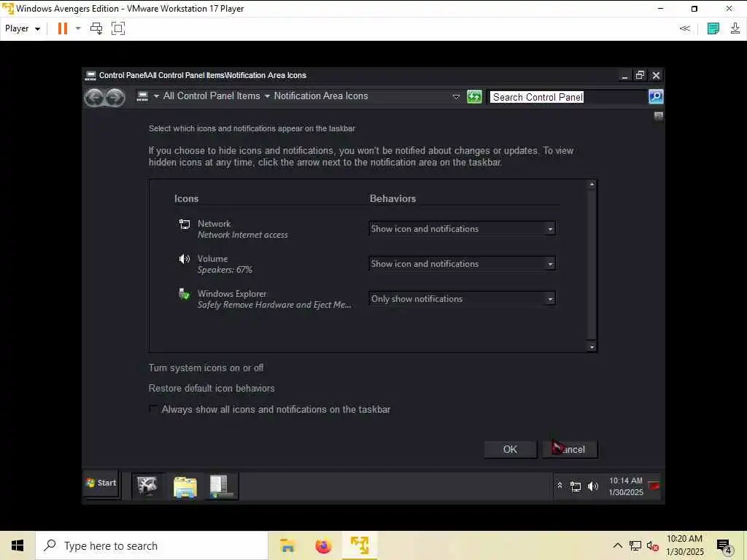Screen dimensions: 747x560
Task: Launch first pinned guest taskbar app
Action: pyautogui.click(x=147, y=486)
